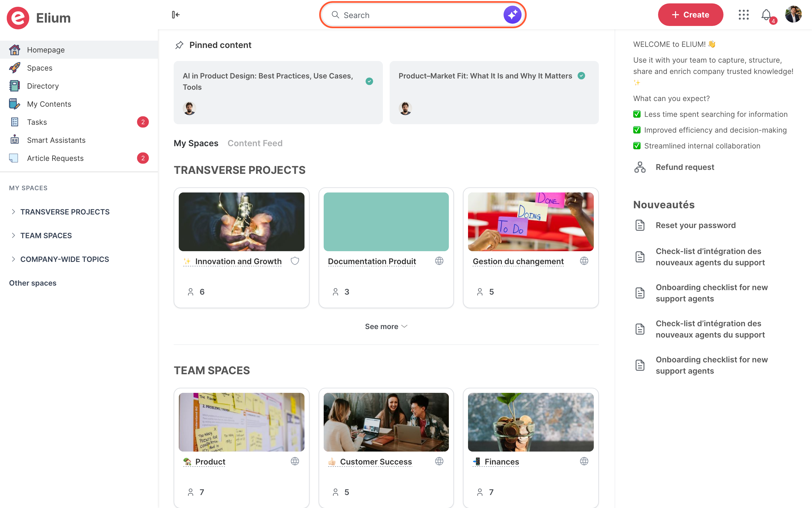Image resolution: width=812 pixels, height=508 pixels.
Task: Open Reset your password article
Action: [696, 225]
